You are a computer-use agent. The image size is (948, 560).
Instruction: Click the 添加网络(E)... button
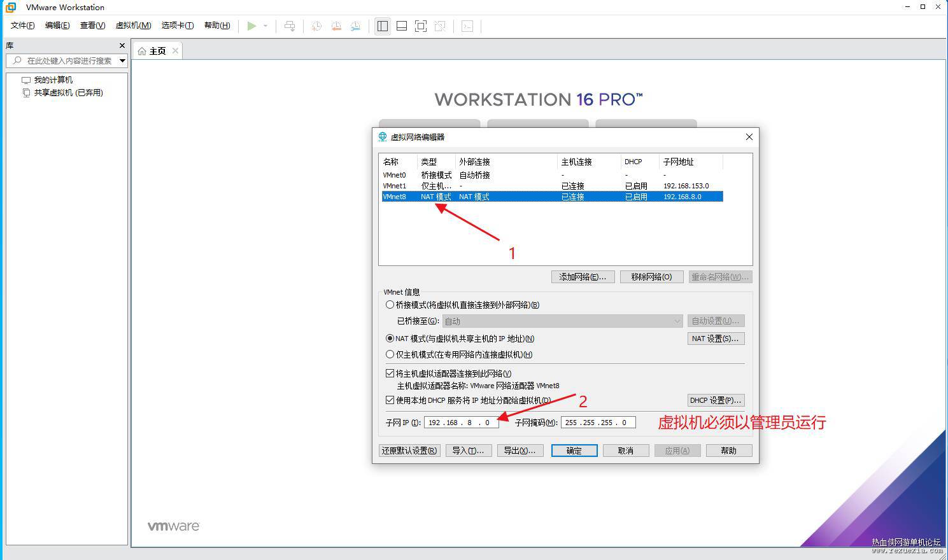coord(583,277)
